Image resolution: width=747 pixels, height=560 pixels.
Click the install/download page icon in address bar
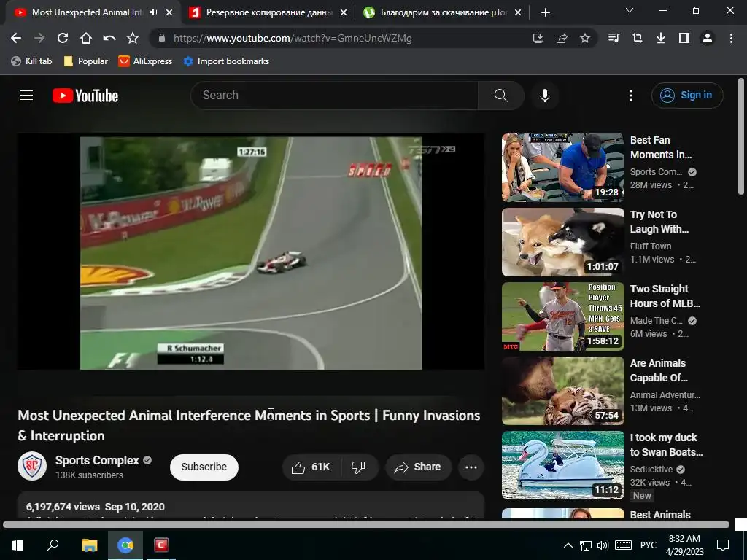pyautogui.click(x=538, y=38)
